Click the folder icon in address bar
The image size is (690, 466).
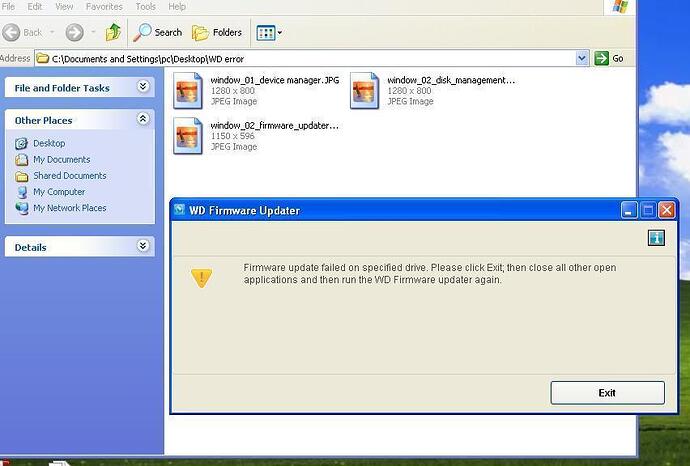tap(43, 58)
